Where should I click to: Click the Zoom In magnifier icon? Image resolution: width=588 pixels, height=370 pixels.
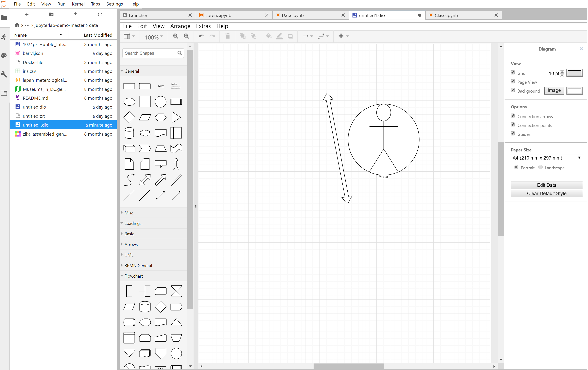[x=175, y=36]
